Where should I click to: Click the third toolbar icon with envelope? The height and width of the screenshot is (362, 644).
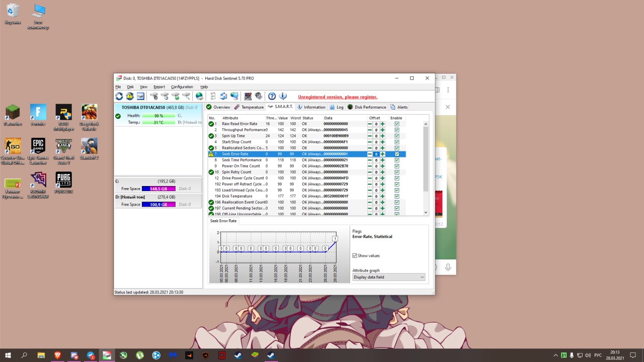coord(140,96)
